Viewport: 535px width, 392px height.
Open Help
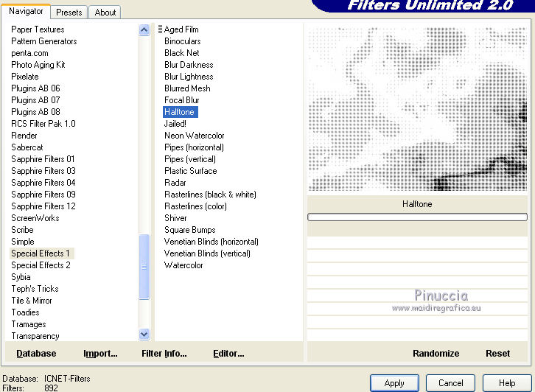pos(507,383)
